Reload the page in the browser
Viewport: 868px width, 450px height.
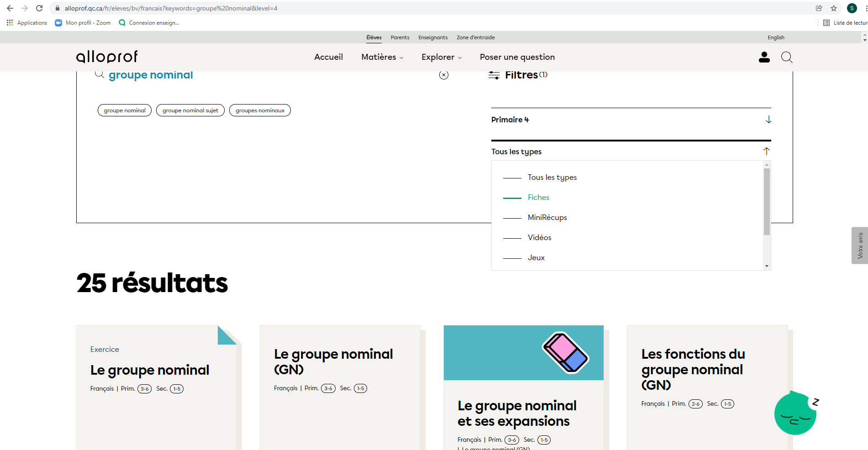[x=39, y=8]
